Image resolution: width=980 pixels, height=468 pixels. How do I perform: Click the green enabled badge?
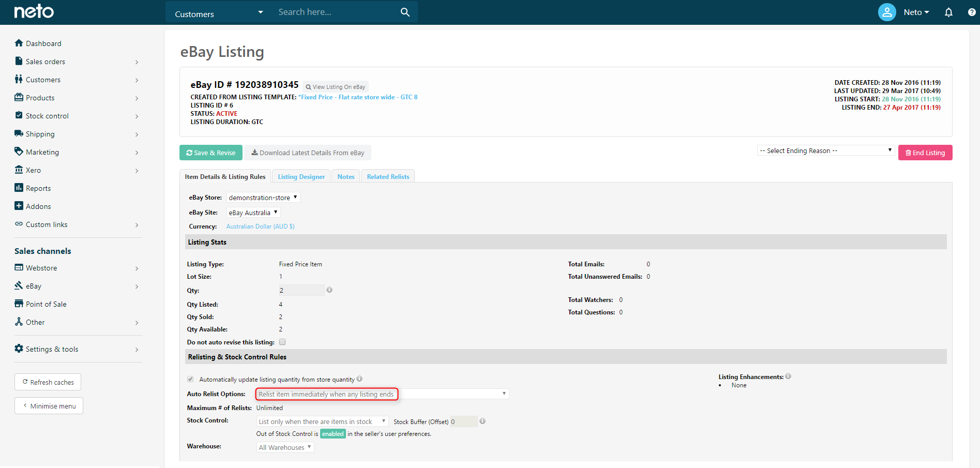tap(333, 434)
